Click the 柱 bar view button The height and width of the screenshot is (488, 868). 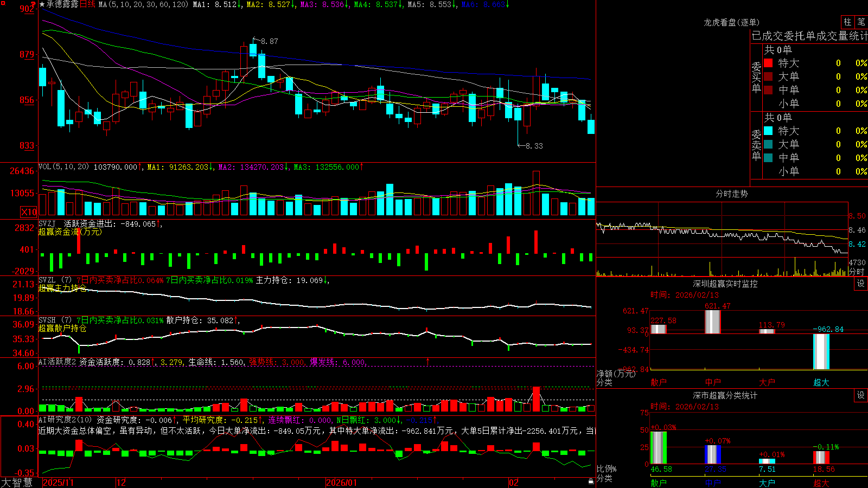point(847,22)
